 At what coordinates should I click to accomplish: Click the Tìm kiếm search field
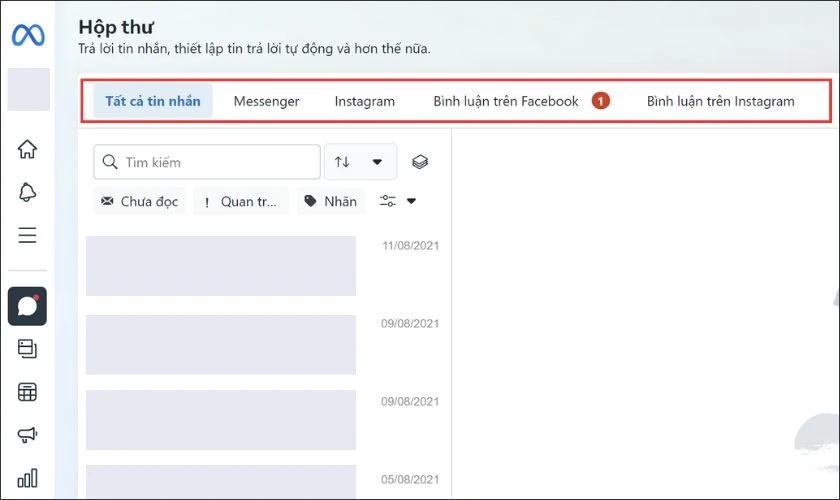pyautogui.click(x=207, y=162)
